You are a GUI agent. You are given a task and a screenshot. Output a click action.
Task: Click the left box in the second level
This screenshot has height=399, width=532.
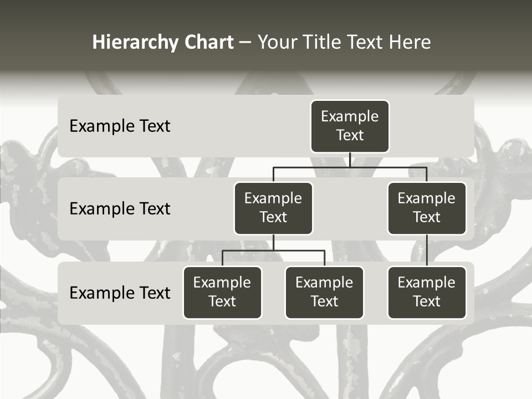coord(273,208)
